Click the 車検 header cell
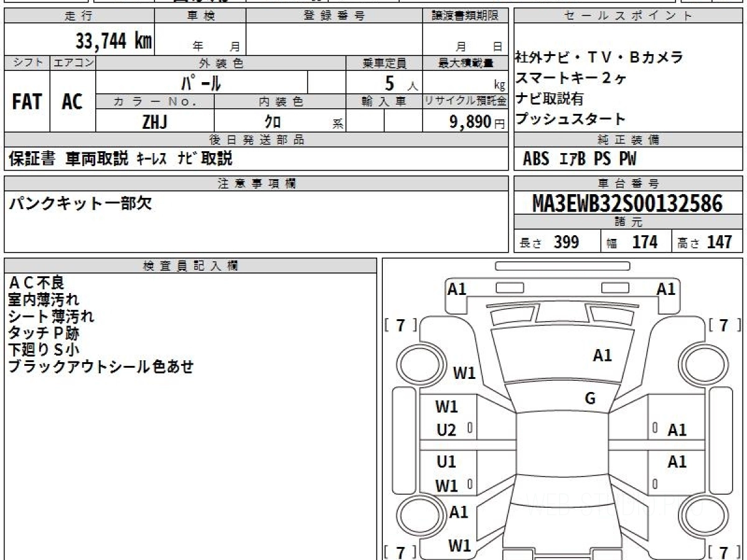This screenshot has width=747, height=560. (x=200, y=16)
